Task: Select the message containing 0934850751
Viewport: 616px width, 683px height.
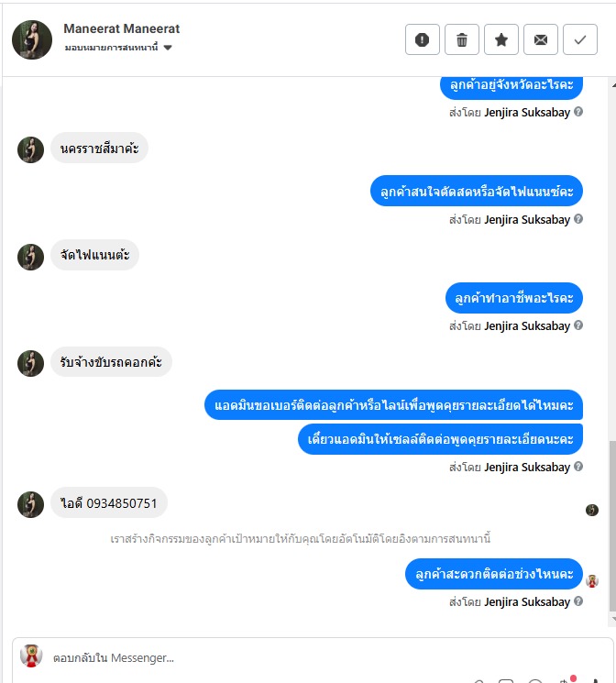Action: pyautogui.click(x=109, y=502)
